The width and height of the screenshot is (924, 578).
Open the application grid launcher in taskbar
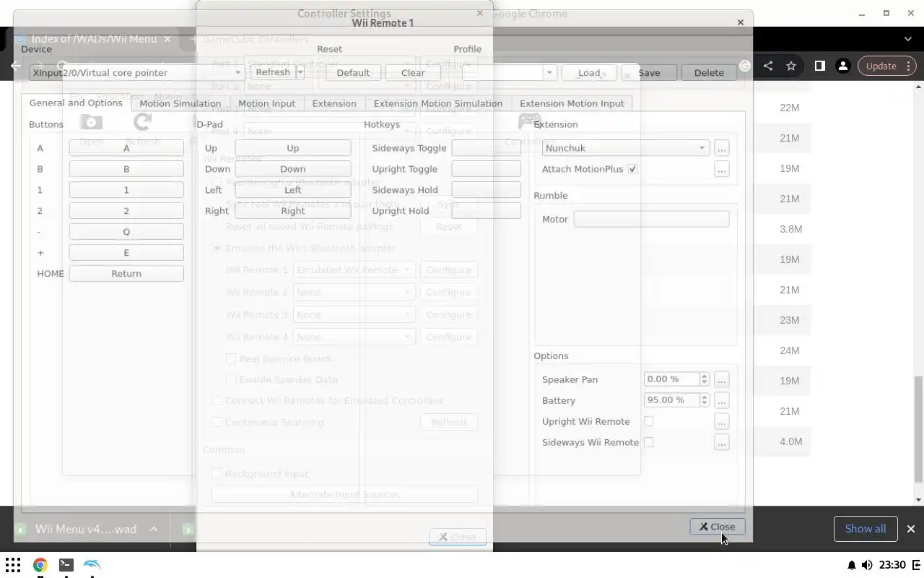[x=13, y=565]
